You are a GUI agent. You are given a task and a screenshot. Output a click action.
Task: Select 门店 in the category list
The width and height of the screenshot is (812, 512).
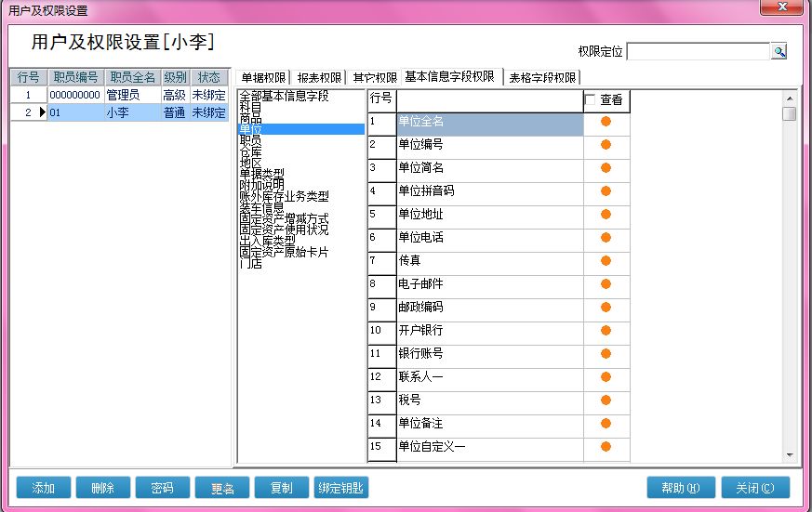[x=250, y=264]
